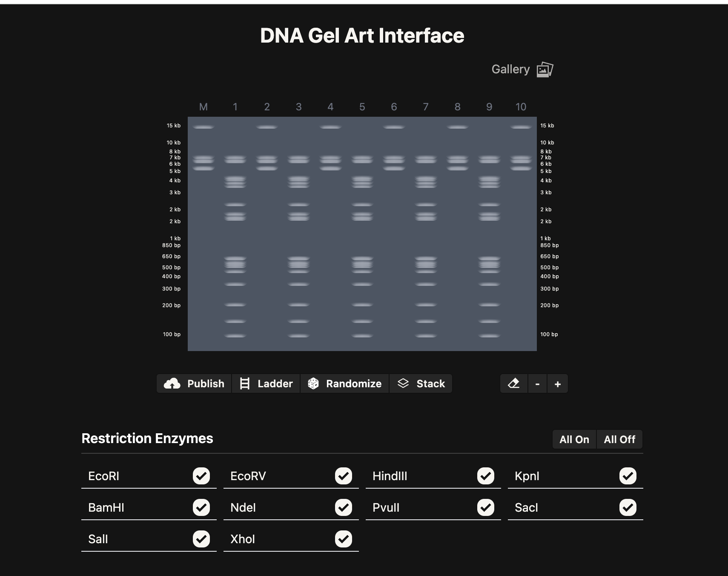The height and width of the screenshot is (576, 728).
Task: Toggle the NdeI enzyme checkbox
Action: (344, 507)
